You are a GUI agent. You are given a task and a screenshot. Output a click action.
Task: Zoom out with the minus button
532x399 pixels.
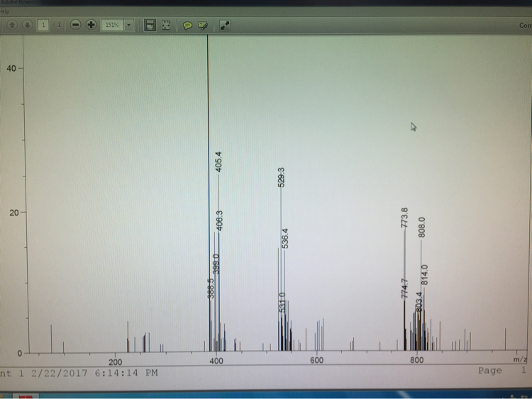[x=75, y=25]
